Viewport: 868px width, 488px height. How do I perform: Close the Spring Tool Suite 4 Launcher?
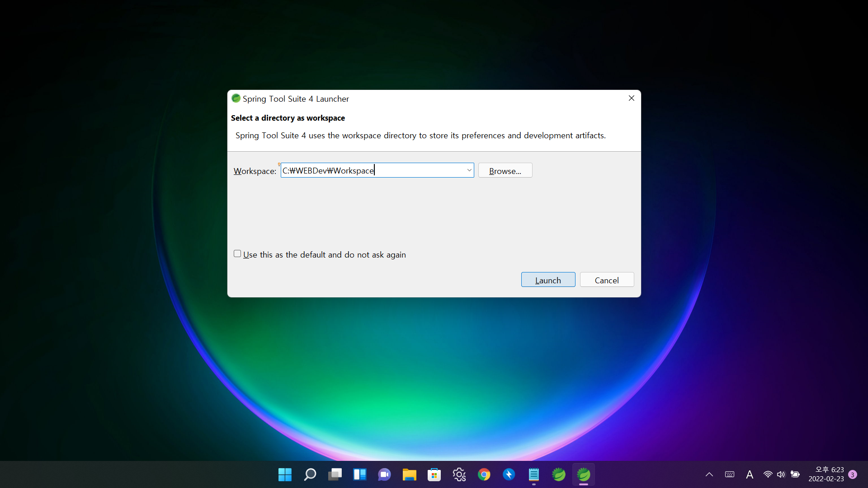632,98
